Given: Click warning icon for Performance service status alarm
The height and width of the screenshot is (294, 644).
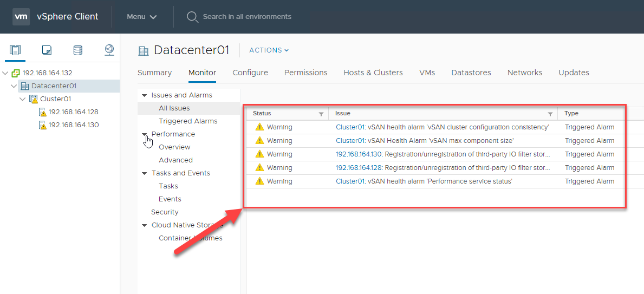Looking at the screenshot, I should point(259,181).
